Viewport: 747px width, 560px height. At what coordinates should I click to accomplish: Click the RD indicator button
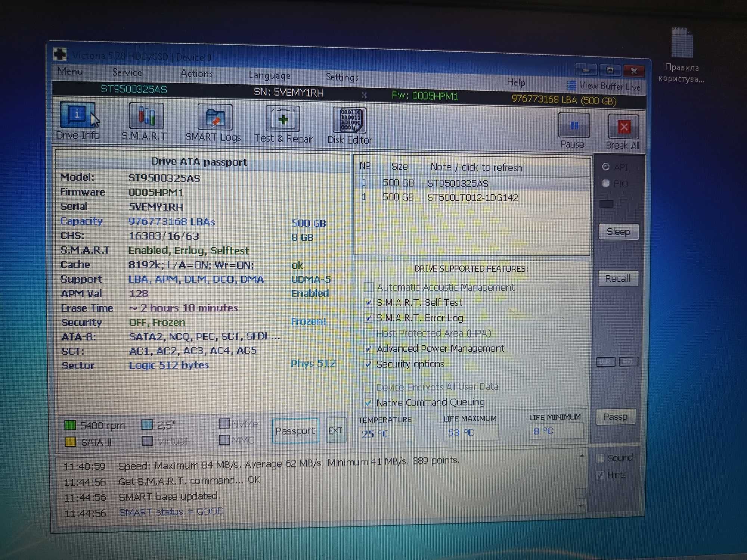pos(628,362)
